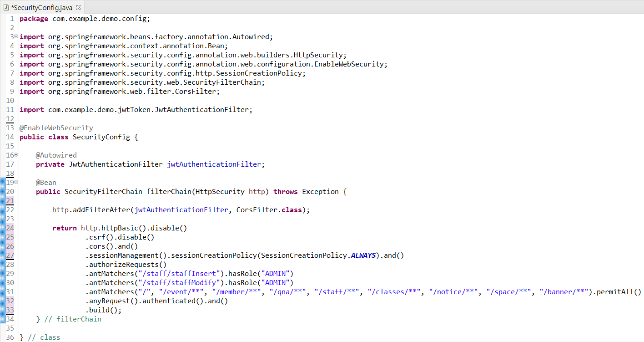Click the @Bean annotation

[x=46, y=183]
